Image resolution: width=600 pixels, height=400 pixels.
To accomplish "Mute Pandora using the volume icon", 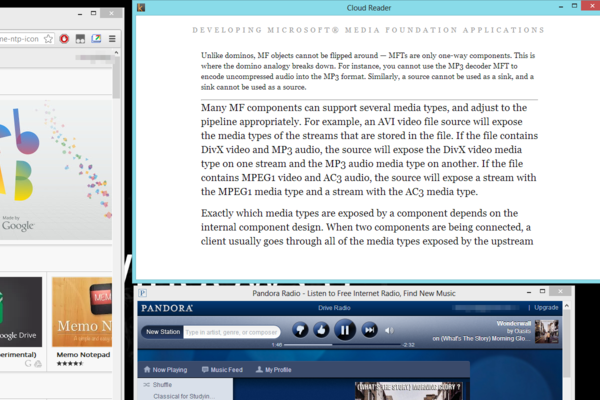I will coord(389,330).
